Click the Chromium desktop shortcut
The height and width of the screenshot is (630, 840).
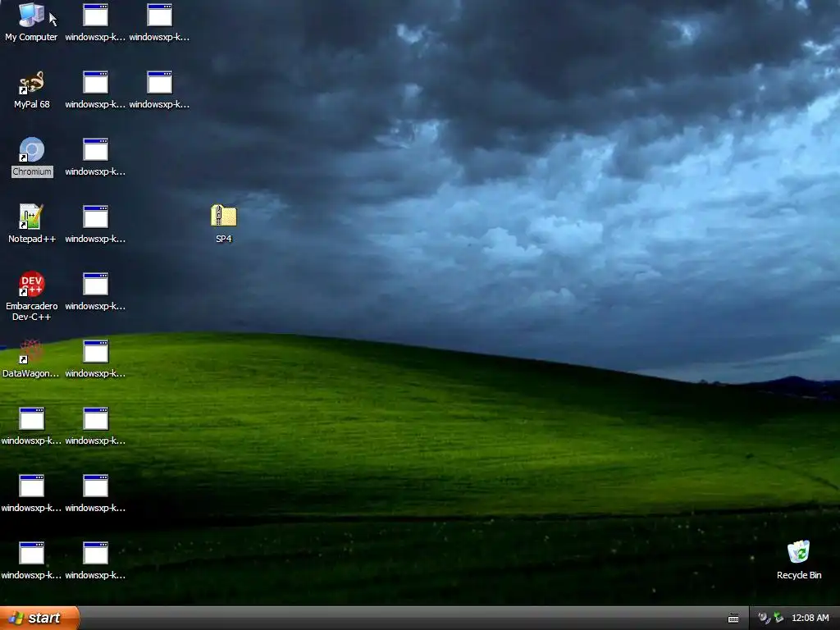[32, 157]
